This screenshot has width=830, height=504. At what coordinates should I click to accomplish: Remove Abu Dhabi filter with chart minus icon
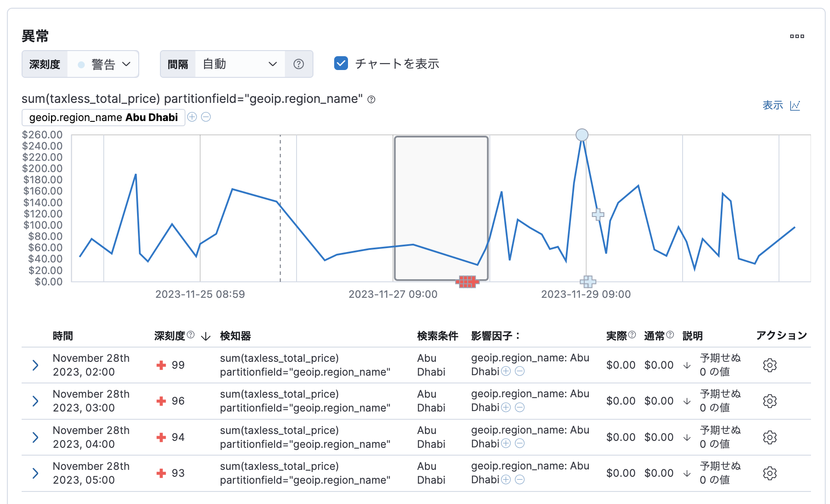tap(206, 117)
